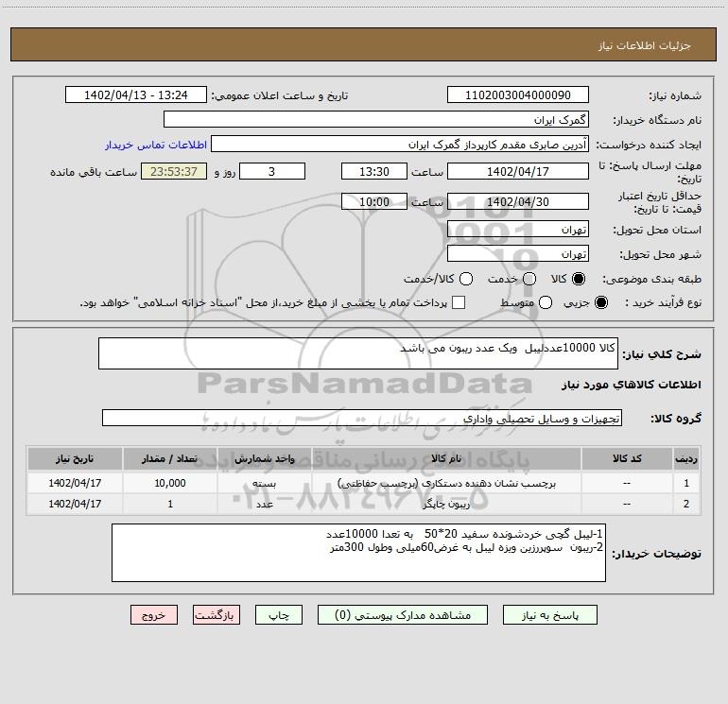The height and width of the screenshot is (704, 728).
Task: Click the نام کالا column header
Action: [446, 458]
